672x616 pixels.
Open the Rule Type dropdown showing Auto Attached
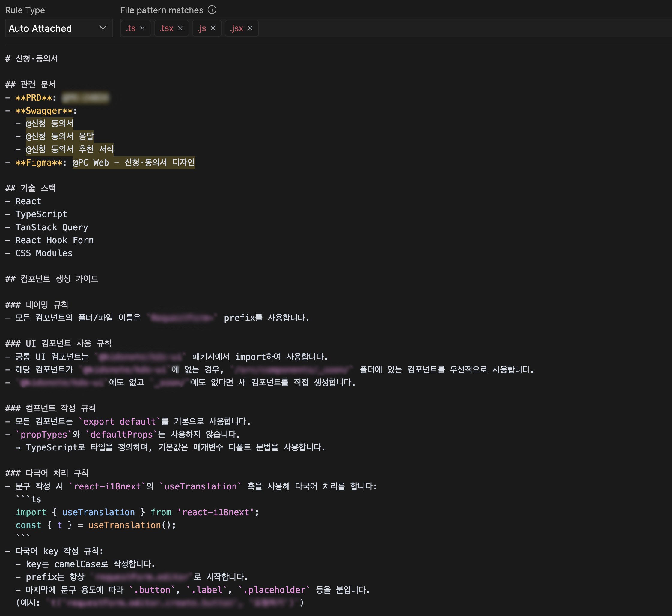[59, 28]
